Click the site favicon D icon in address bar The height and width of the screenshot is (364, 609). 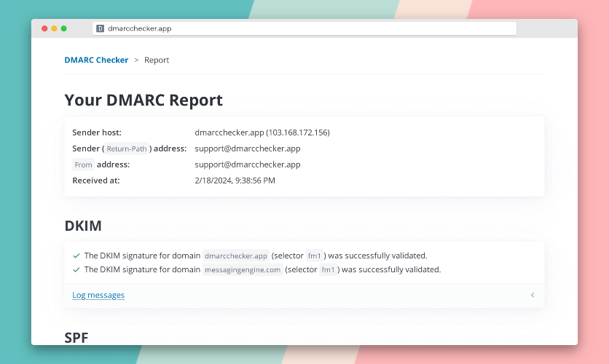(101, 28)
